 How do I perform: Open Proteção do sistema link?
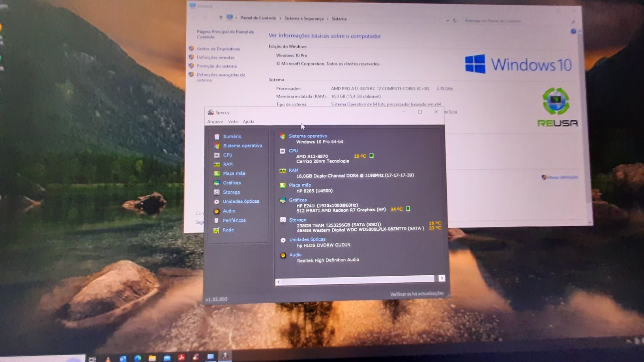click(217, 66)
